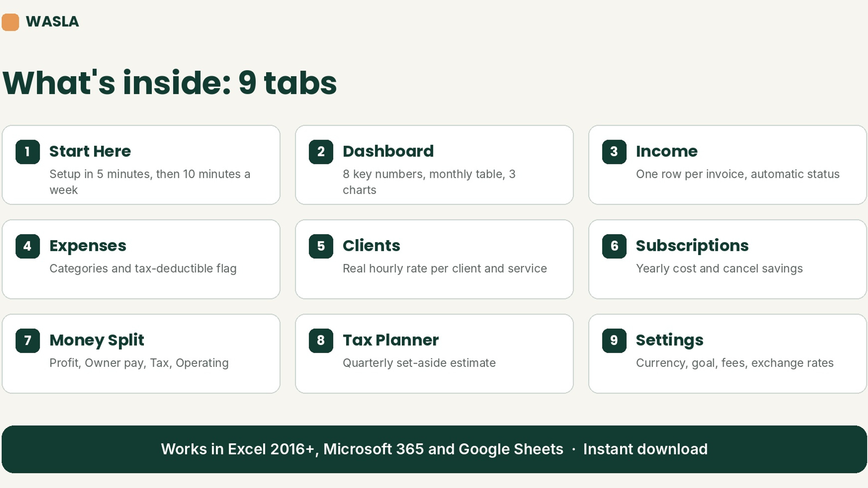The height and width of the screenshot is (488, 868).
Task: Click "Profit, Owner pay, Tax, Operating" text
Action: point(139,363)
